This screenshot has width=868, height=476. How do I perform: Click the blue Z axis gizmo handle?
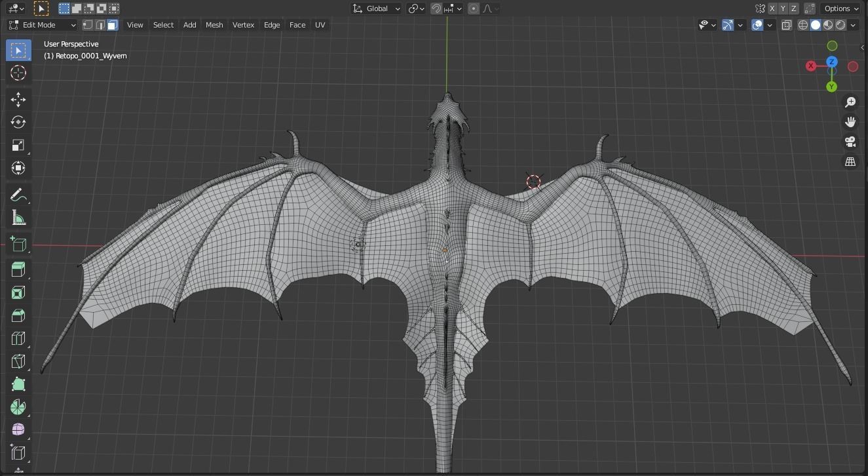coord(831,62)
